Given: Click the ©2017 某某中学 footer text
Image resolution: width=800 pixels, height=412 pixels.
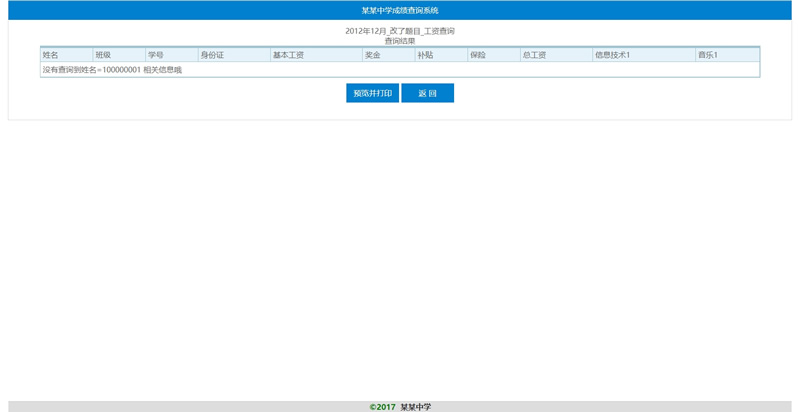Looking at the screenshot, I should coord(400,407).
